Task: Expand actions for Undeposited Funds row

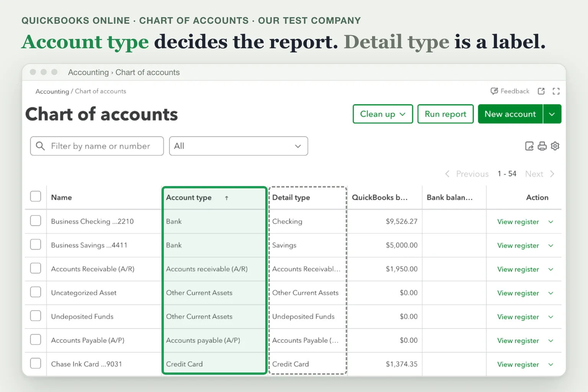Action: point(551,317)
